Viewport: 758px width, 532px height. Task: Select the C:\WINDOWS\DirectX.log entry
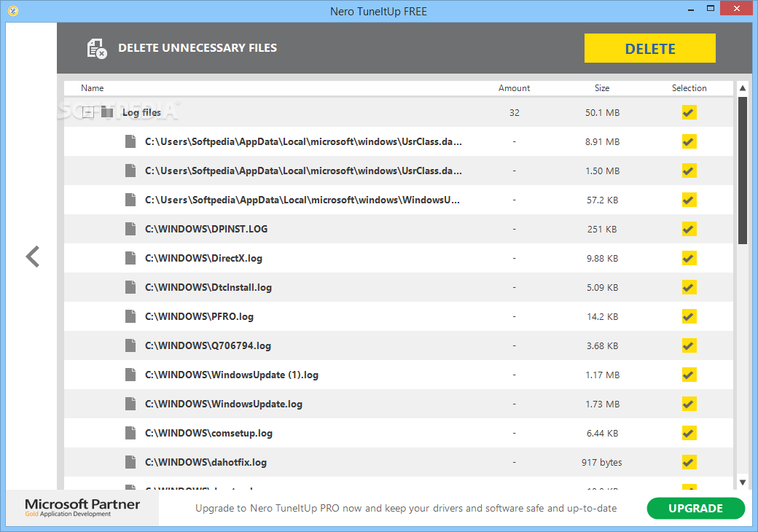[203, 258]
